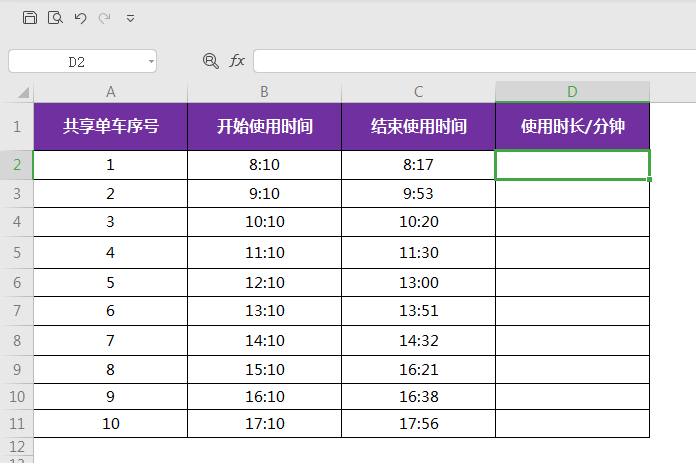Click the 使用时长/分钟 header cell
Screen dimensions: 696x463
coord(572,127)
